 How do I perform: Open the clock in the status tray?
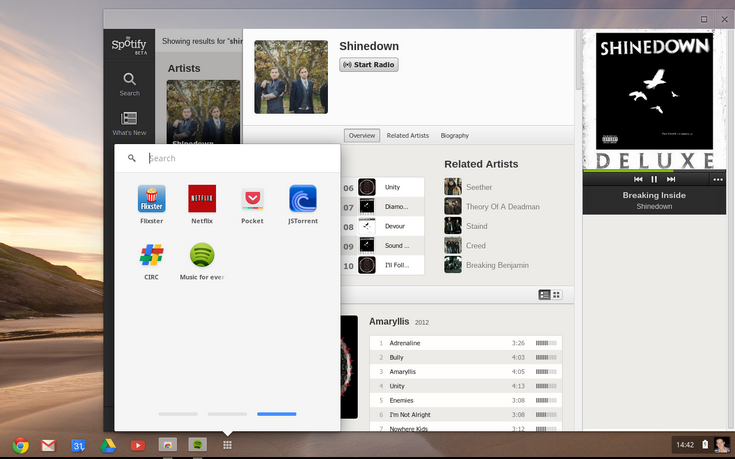(x=685, y=444)
